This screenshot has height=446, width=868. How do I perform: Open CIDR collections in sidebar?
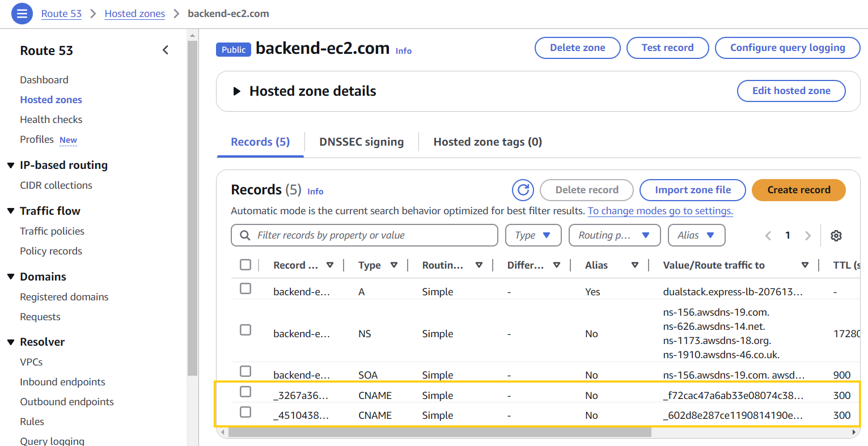pos(56,185)
